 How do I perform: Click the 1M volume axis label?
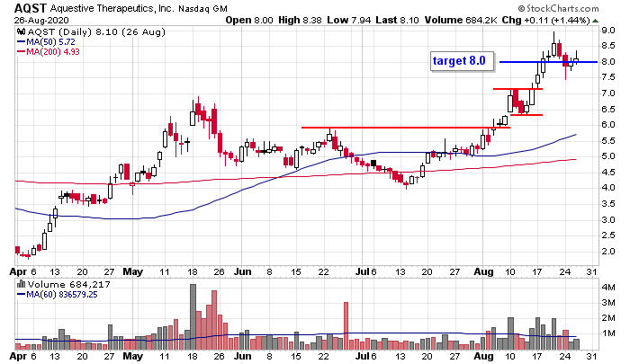(608, 333)
